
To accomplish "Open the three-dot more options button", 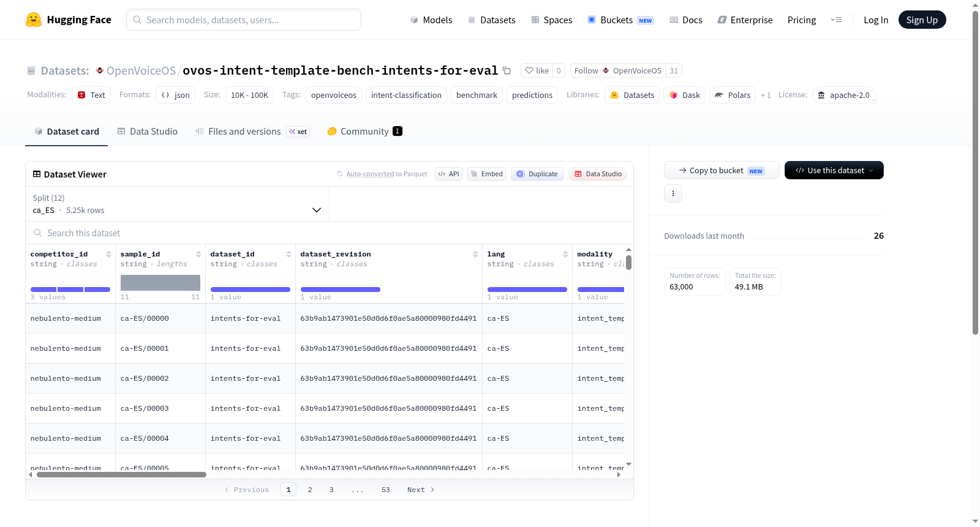I will pos(673,193).
